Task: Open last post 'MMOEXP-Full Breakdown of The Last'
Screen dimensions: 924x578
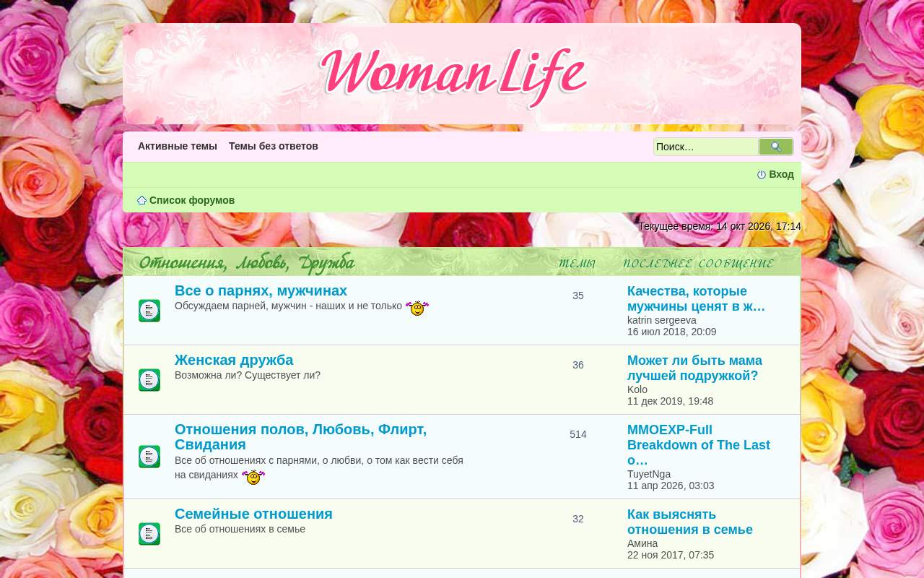Action: coord(699,445)
